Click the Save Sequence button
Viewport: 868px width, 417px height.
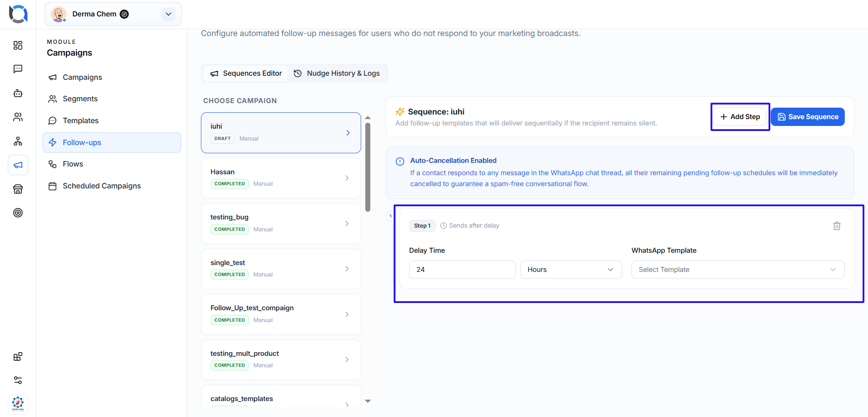(x=808, y=117)
